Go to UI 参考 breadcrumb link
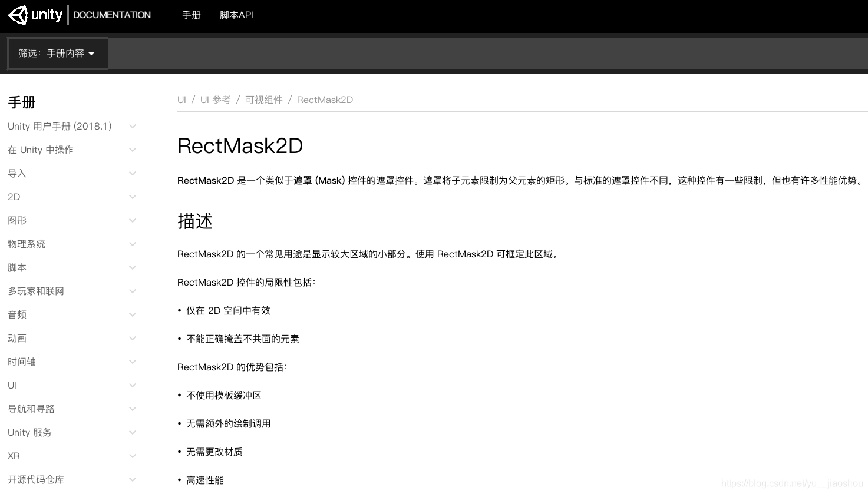This screenshot has height=494, width=868. 215,100
